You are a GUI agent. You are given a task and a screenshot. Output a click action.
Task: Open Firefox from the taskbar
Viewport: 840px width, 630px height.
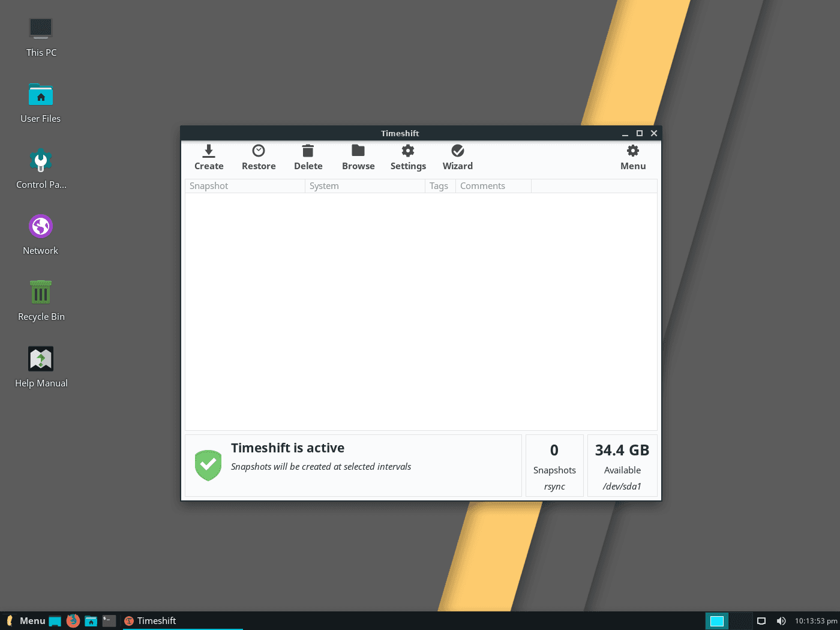click(73, 620)
